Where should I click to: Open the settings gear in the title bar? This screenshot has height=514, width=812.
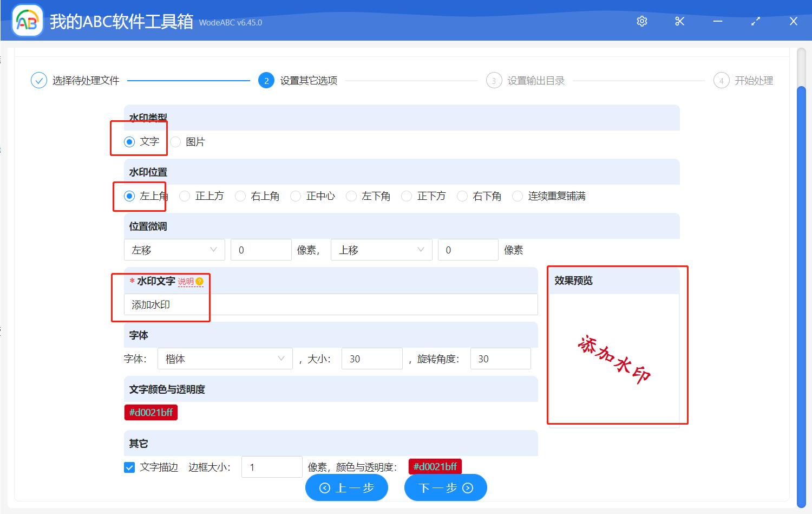pyautogui.click(x=641, y=21)
